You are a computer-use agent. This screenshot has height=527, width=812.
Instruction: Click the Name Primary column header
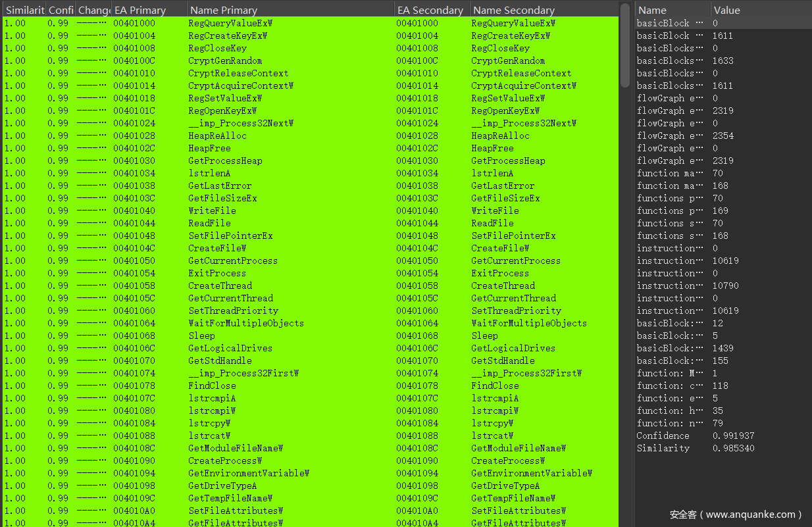point(291,10)
